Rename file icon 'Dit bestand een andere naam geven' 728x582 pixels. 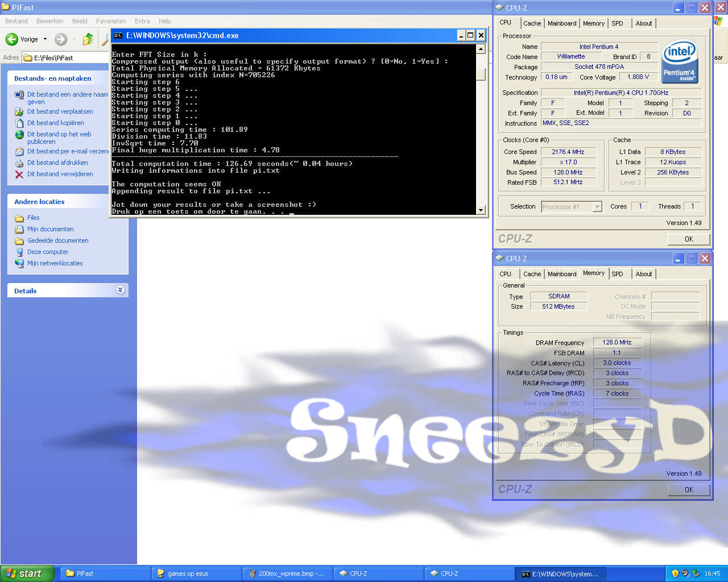point(19,95)
